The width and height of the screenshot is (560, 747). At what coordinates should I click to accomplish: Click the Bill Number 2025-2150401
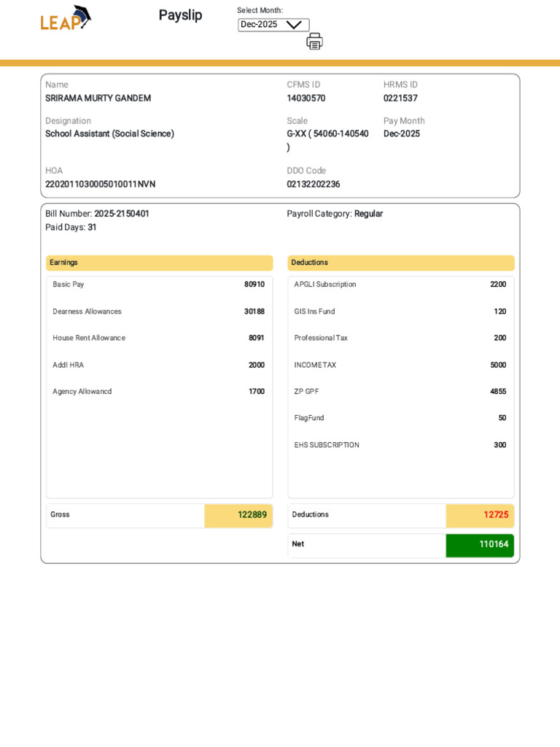[x=122, y=214]
